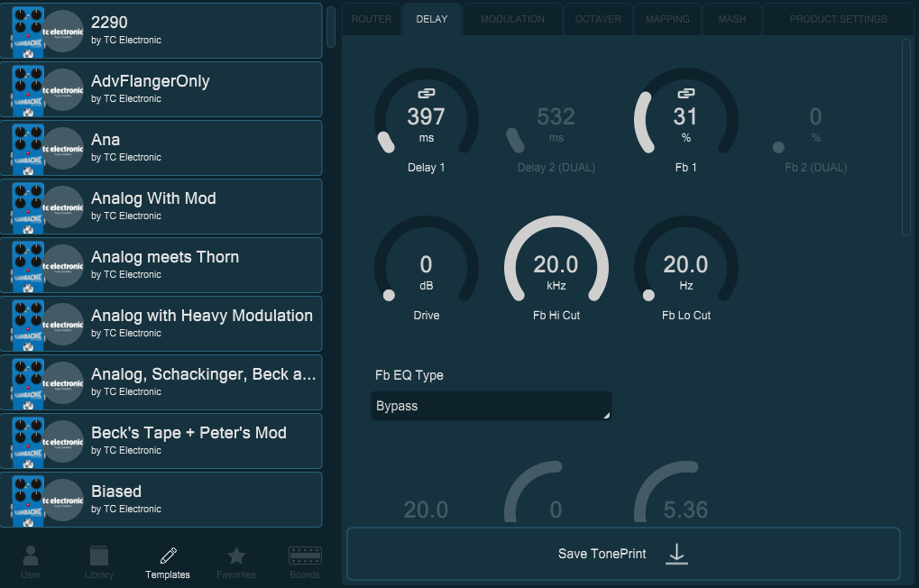Switch to the ROUTER tab
Viewport: 919px width, 588px height.
[x=372, y=19]
